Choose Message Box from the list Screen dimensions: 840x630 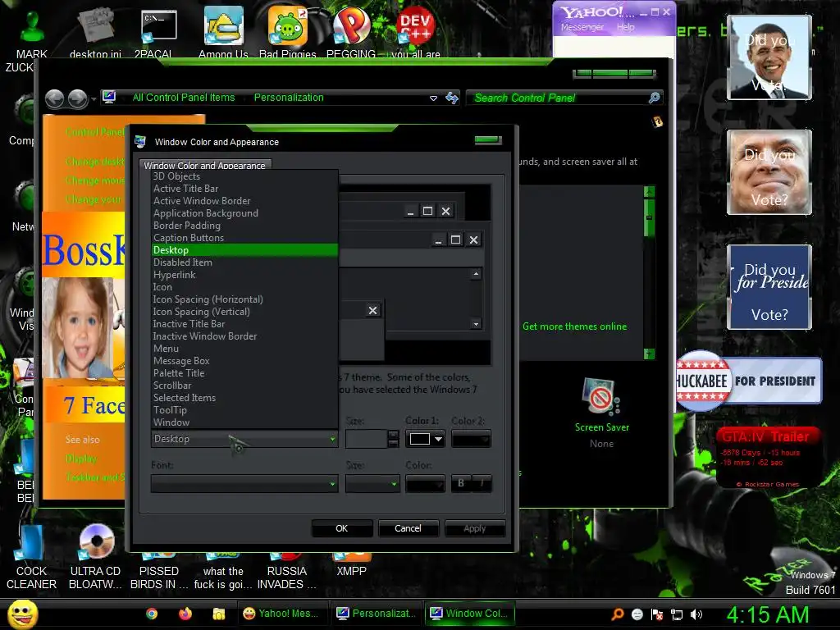pyautogui.click(x=244, y=361)
